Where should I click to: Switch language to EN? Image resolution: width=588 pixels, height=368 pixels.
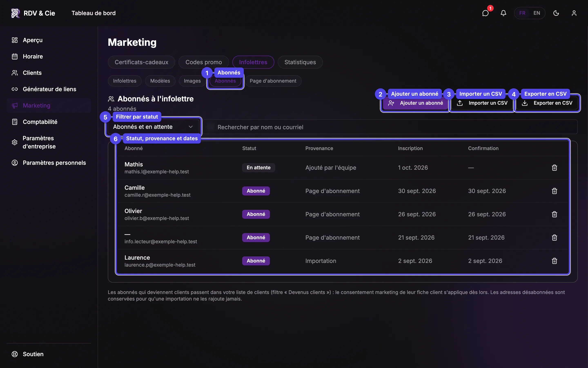(x=537, y=13)
